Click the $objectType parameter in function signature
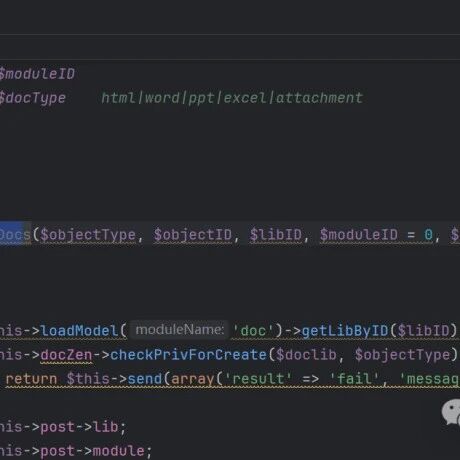Image resolution: width=460 pixels, height=460 pixels. (88, 235)
